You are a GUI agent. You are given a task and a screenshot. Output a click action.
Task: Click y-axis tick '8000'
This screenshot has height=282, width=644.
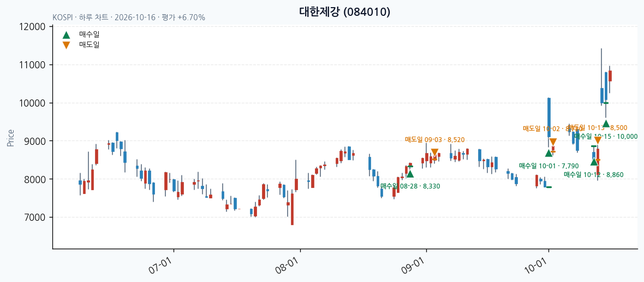[34, 179]
